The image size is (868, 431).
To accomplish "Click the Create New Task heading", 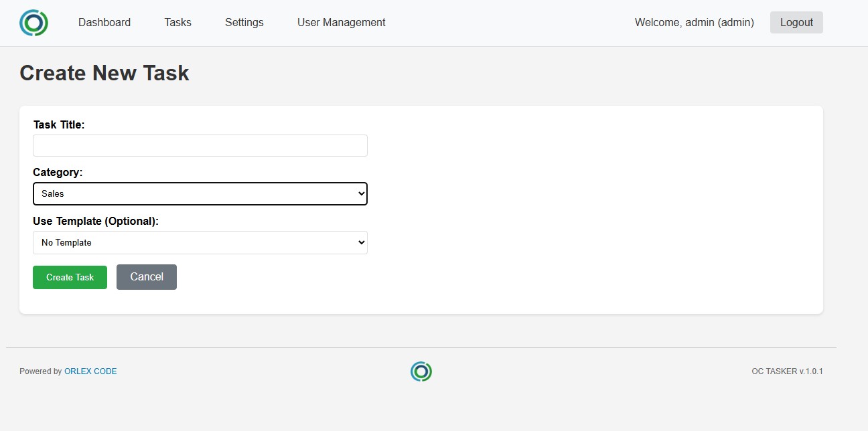I will click(x=104, y=73).
